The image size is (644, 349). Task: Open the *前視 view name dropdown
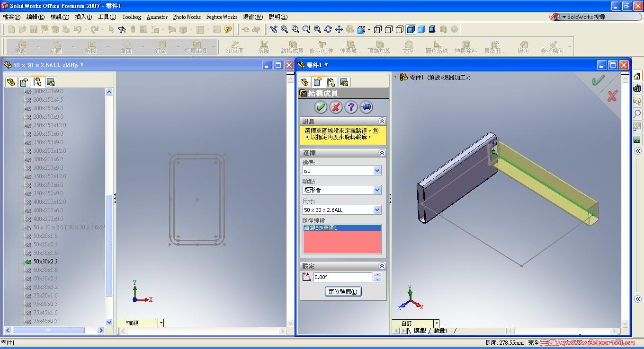point(161,323)
